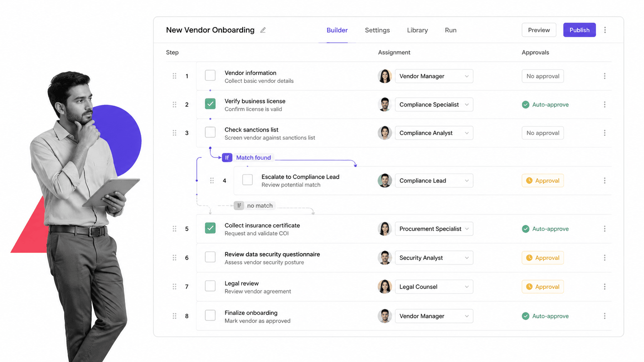Click the Preview button

(x=539, y=30)
